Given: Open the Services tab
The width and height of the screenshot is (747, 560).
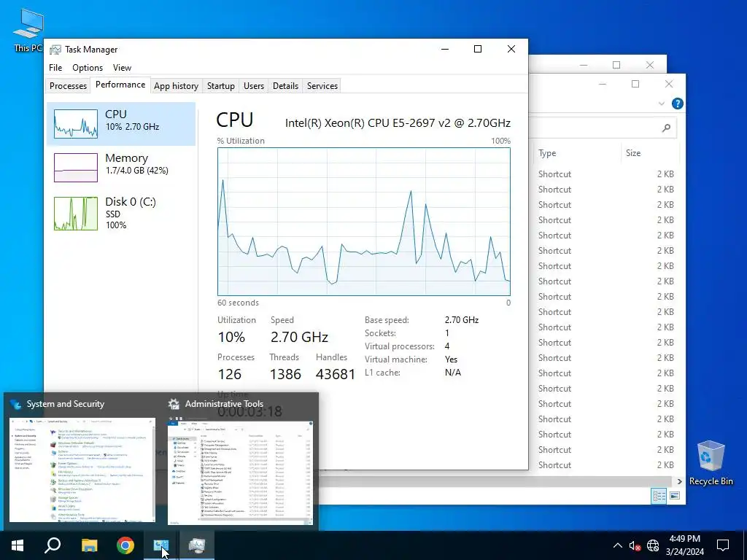Looking at the screenshot, I should 322,86.
